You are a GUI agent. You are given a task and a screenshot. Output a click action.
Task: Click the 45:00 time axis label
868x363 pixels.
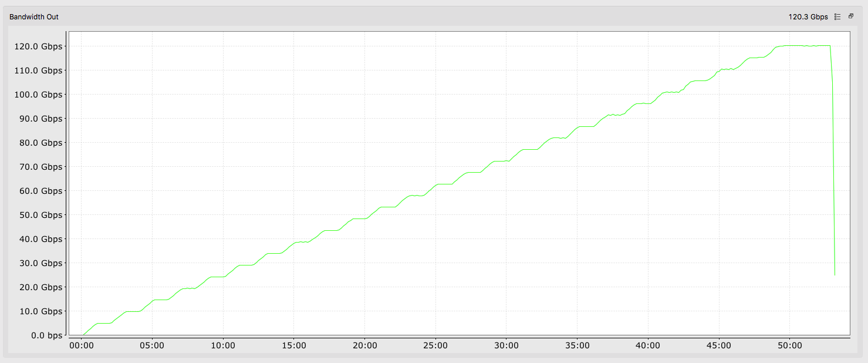(718, 346)
